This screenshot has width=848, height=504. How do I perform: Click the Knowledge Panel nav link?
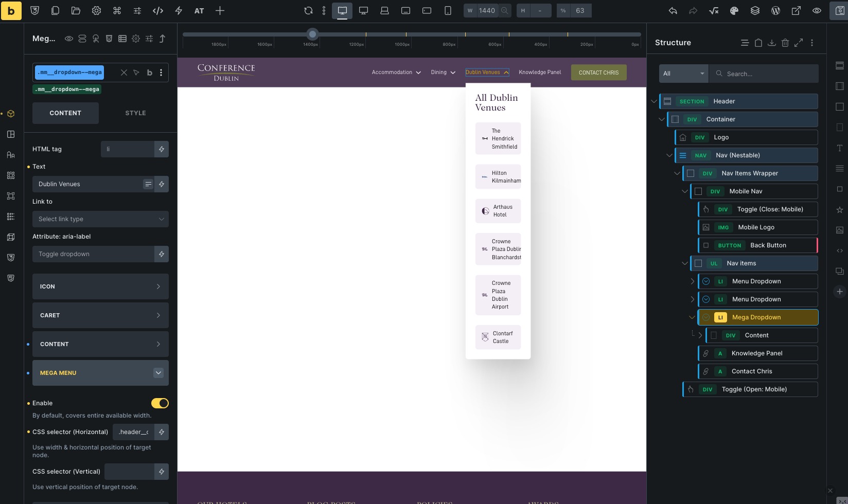[x=540, y=73]
